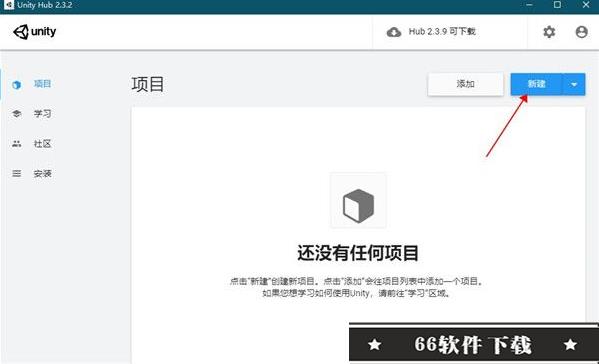The width and height of the screenshot is (599, 364).
Task: Click the Unity Hub title bar icon
Action: [x=8, y=5]
